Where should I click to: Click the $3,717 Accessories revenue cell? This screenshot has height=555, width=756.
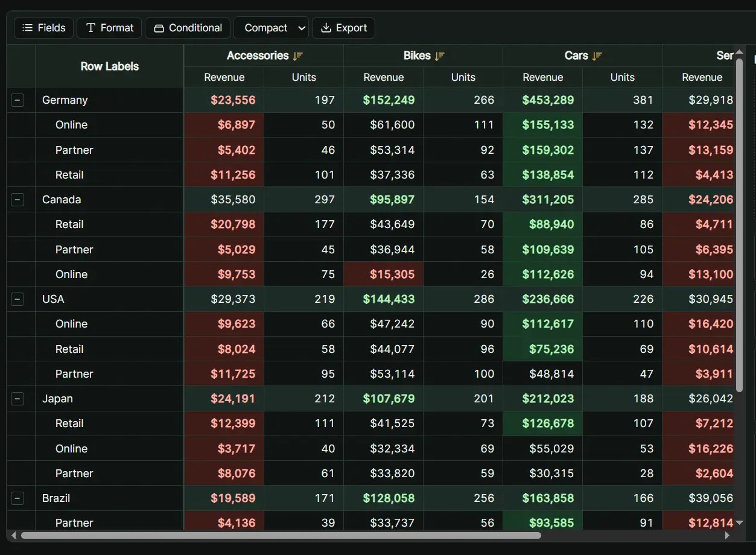pos(224,449)
